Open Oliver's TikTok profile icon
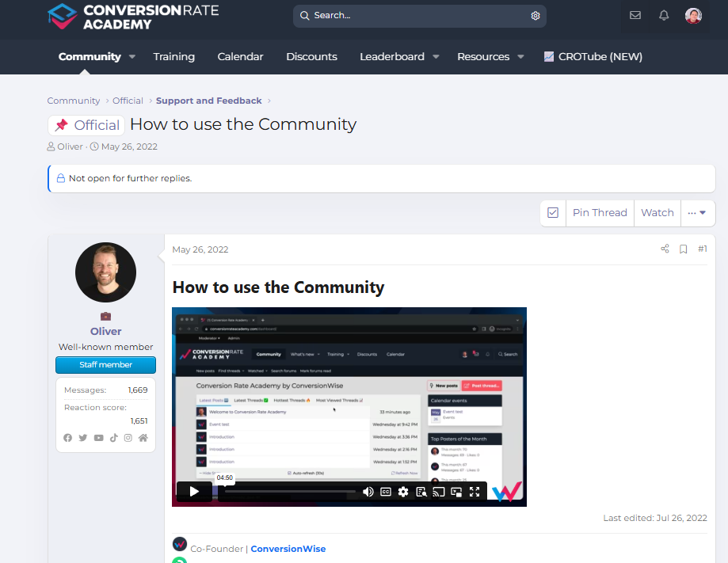This screenshot has height=563, width=728. click(114, 438)
